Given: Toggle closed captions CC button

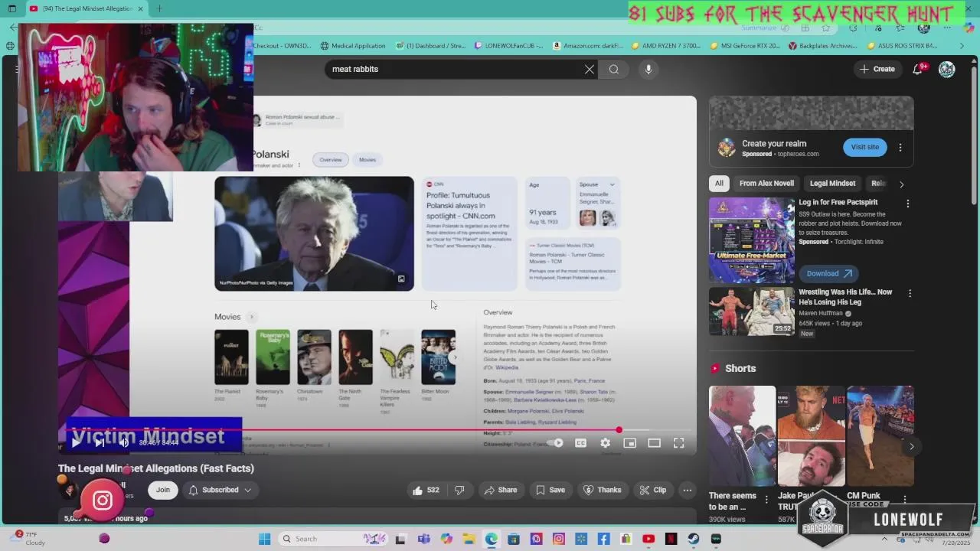Looking at the screenshot, I should [580, 443].
